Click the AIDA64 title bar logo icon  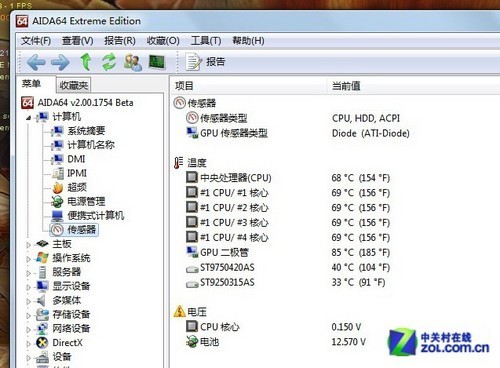pyautogui.click(x=22, y=21)
